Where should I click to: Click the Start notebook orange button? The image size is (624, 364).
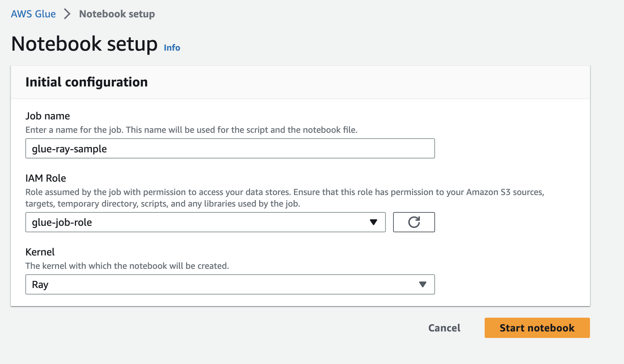click(537, 328)
